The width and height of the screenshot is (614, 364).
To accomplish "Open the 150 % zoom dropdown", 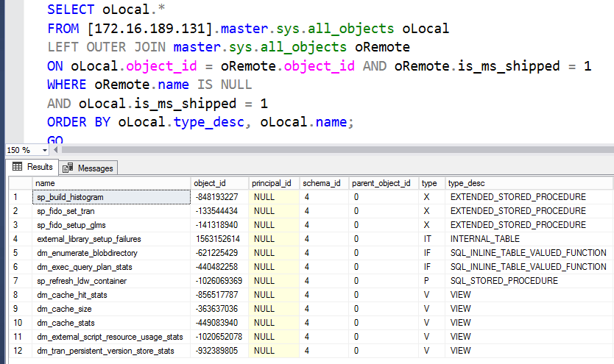I will [x=45, y=150].
